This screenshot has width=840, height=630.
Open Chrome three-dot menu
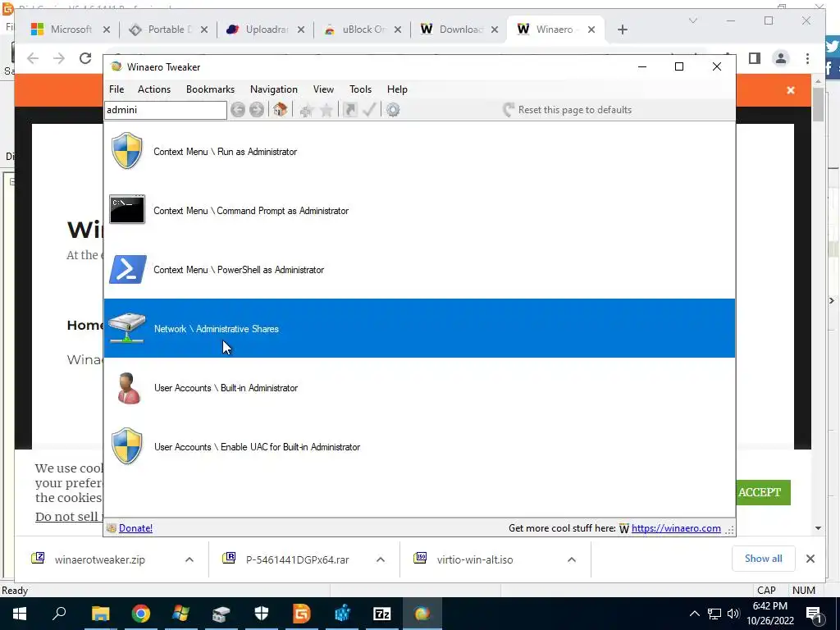[807, 58]
